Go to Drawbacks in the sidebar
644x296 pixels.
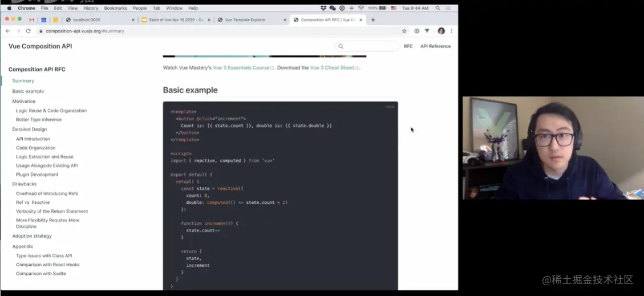[x=24, y=184]
